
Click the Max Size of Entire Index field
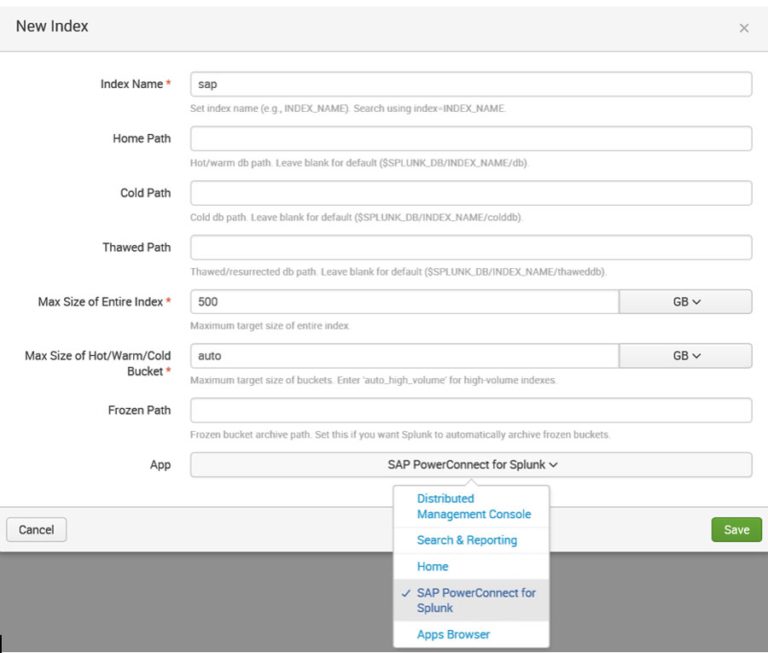pos(404,301)
